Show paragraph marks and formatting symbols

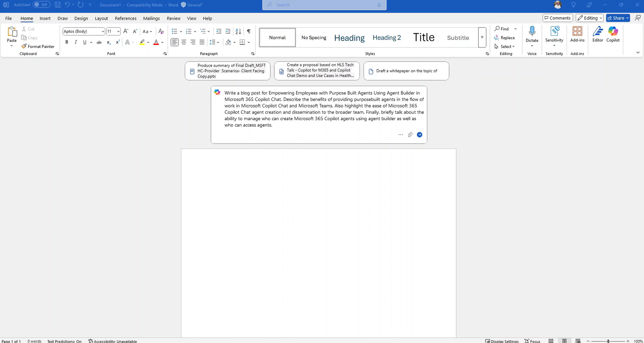[x=249, y=31]
